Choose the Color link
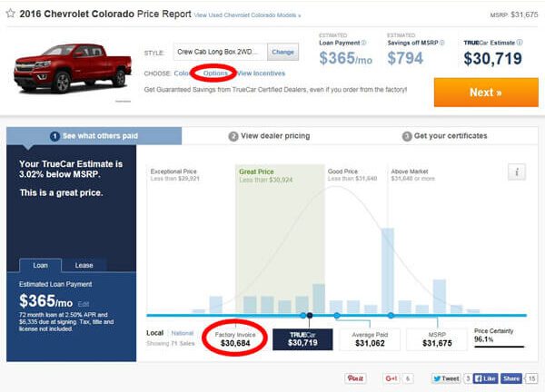 pyautogui.click(x=182, y=73)
